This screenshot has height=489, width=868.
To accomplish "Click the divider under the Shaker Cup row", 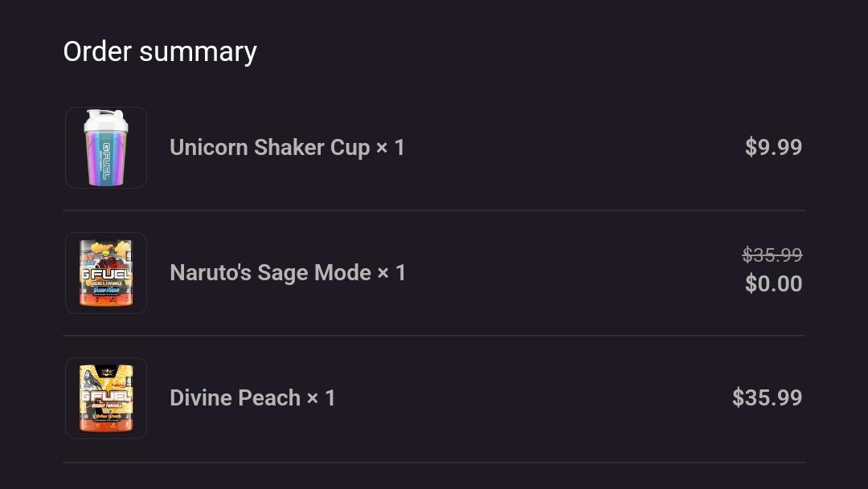I will click(434, 210).
